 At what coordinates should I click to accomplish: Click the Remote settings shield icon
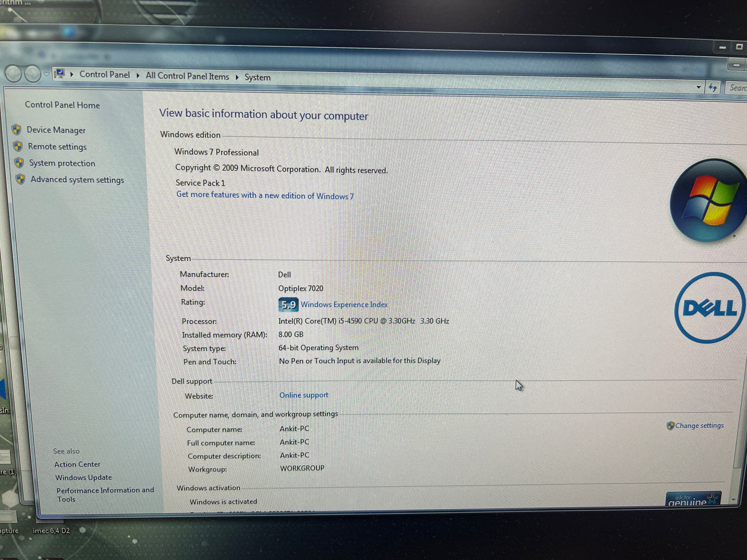pyautogui.click(x=18, y=146)
